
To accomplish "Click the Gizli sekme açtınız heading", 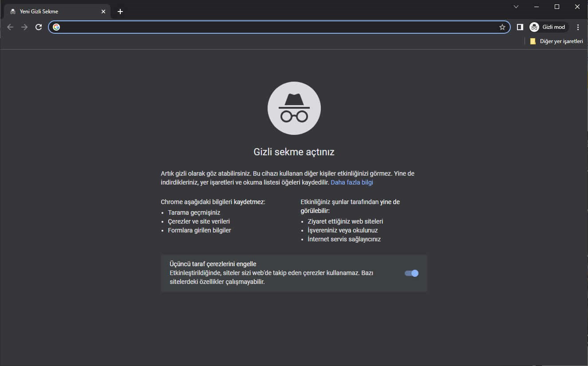I will click(x=294, y=152).
